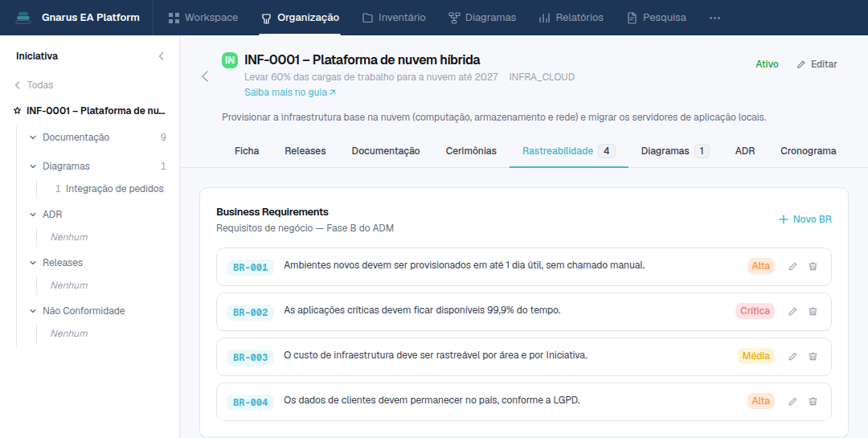
Task: Select INF-0001 – Plataforma de nu... in sidebar
Action: pyautogui.click(x=96, y=111)
